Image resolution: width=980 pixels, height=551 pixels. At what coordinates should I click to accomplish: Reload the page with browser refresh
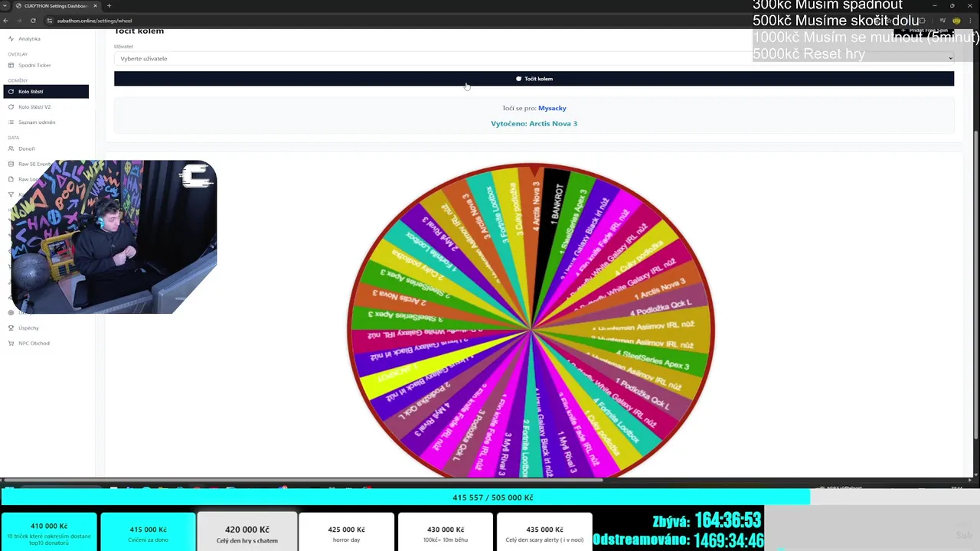coord(33,21)
